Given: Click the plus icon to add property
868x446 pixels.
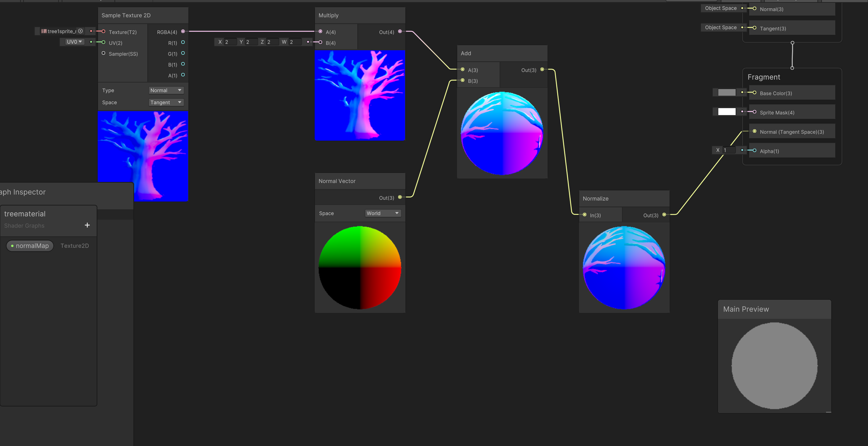Looking at the screenshot, I should pyautogui.click(x=87, y=225).
